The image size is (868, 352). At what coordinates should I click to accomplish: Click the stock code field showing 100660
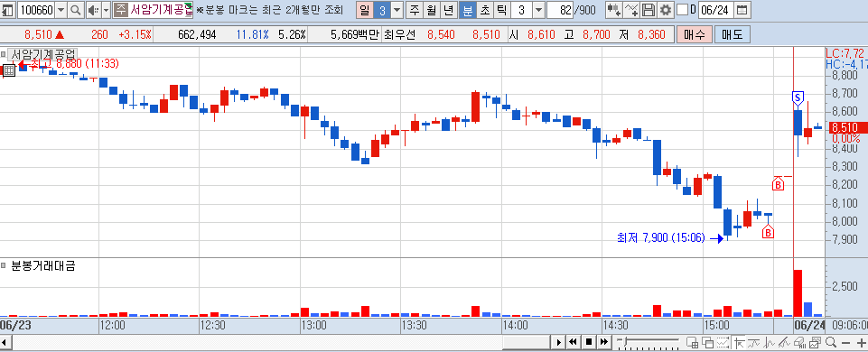36,10
